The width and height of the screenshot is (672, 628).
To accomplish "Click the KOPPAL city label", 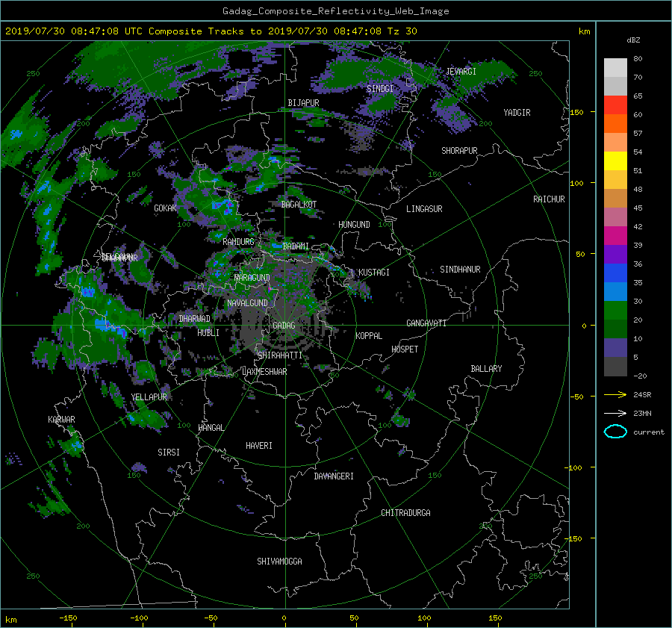I will [x=369, y=336].
